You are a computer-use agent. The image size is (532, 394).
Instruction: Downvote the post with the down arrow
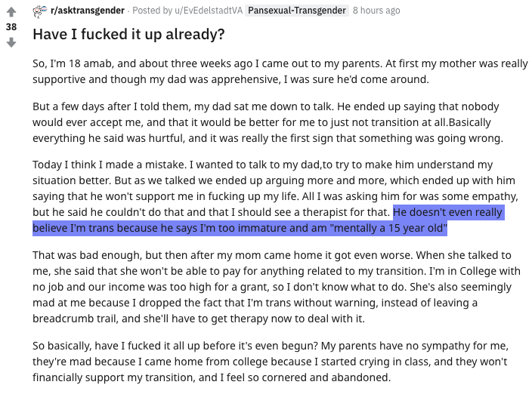coord(11,42)
